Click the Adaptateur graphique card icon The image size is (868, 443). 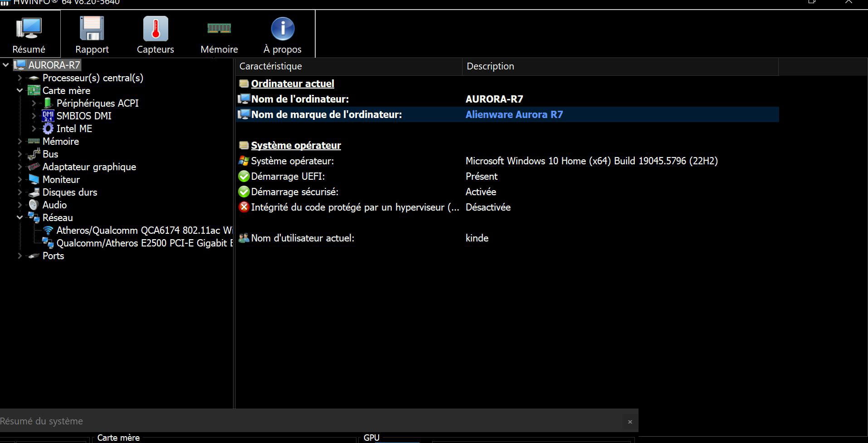[x=34, y=167]
